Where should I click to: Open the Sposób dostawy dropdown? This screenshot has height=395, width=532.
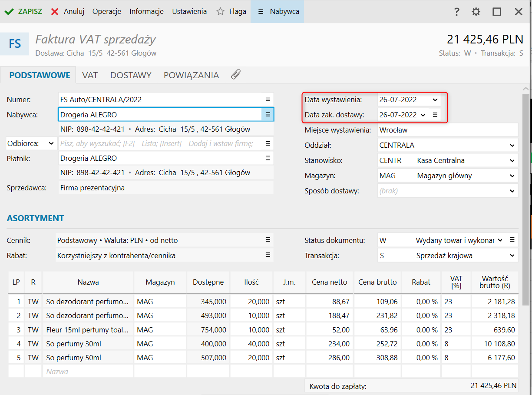click(x=512, y=191)
